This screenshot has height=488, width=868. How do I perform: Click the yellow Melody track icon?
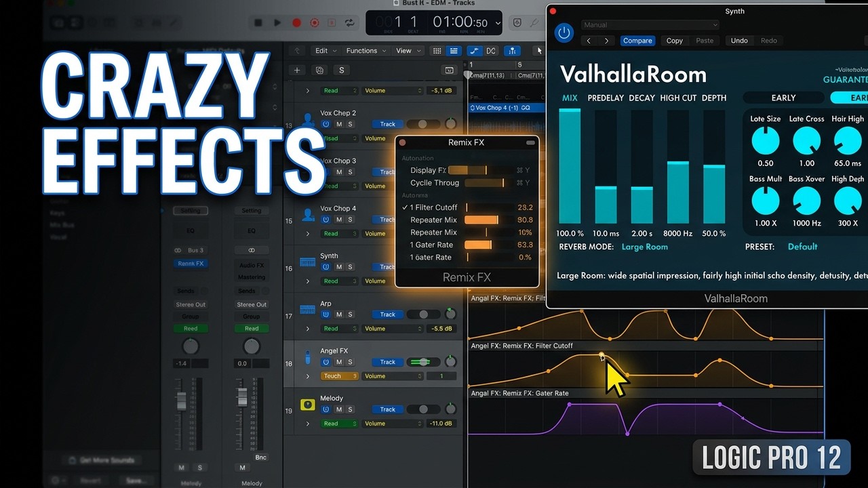click(x=308, y=405)
